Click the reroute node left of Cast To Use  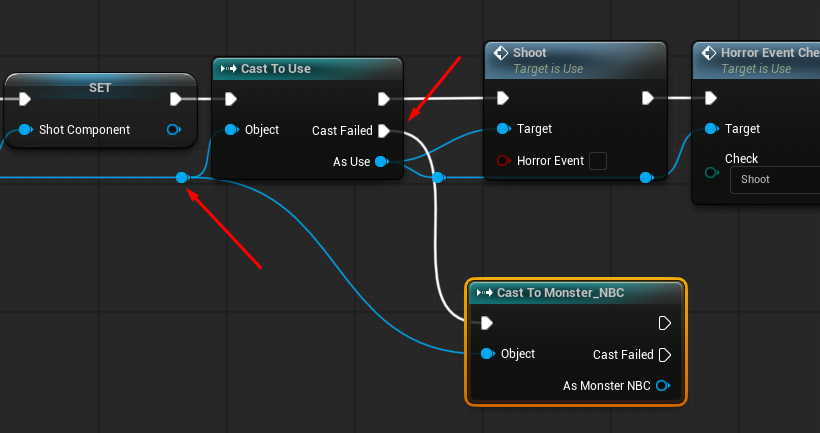(181, 177)
